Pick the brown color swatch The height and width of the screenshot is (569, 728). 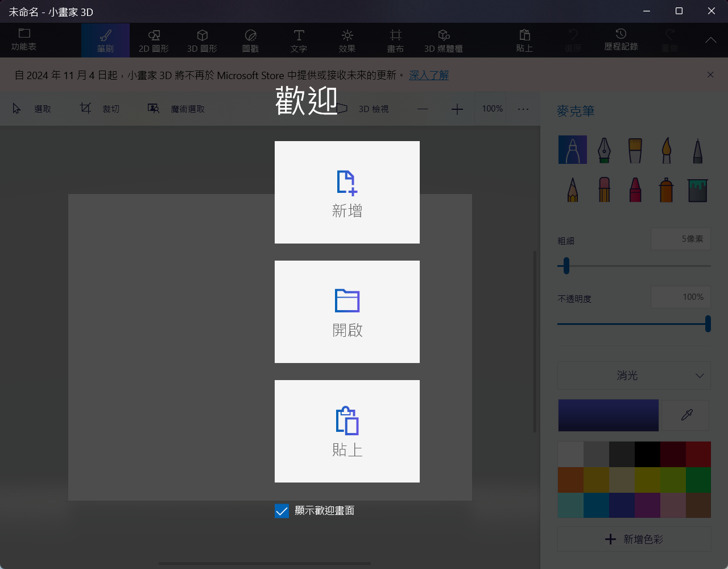pos(698,505)
